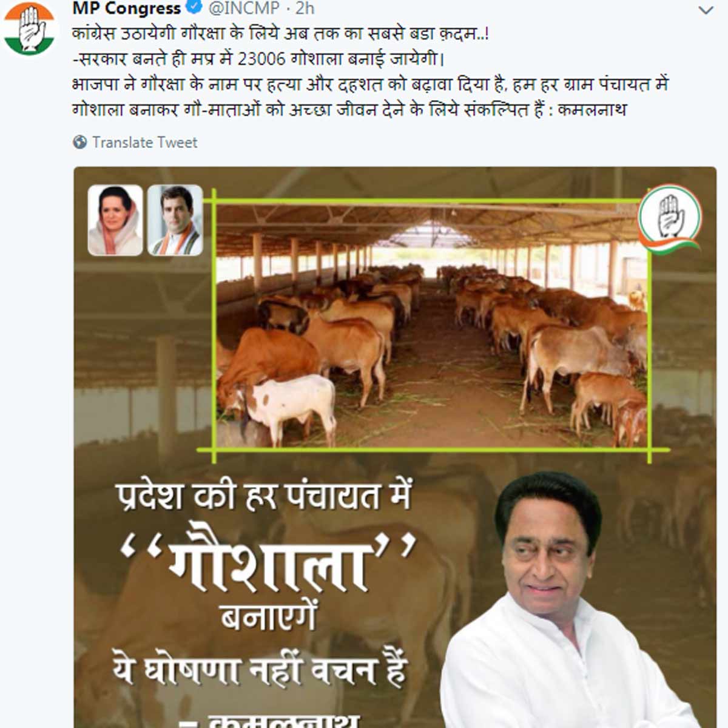
Task: Click the ये घोषणा नहीं वचन हैं slogan
Action: (x=259, y=670)
